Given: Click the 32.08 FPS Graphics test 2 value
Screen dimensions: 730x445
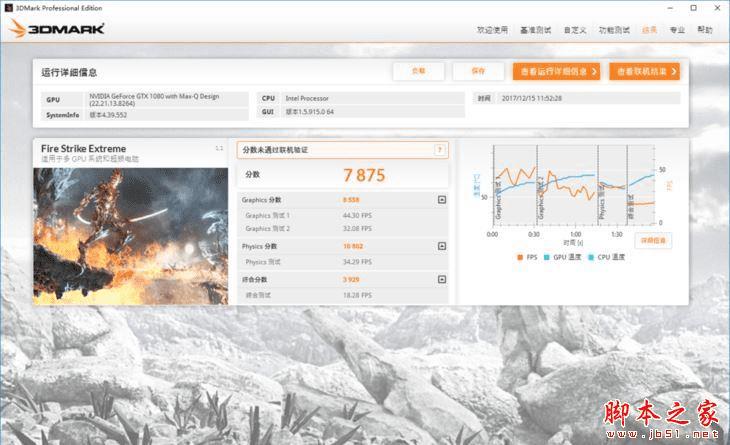Looking at the screenshot, I should (357, 229).
